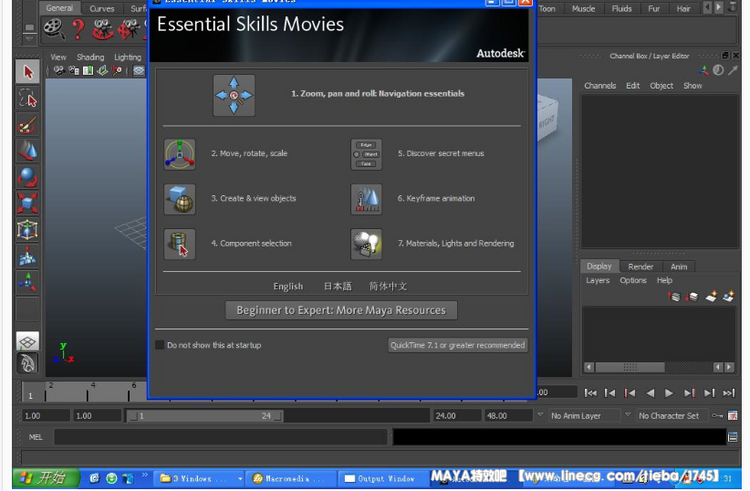The height and width of the screenshot is (491, 750).
Task: Open the viewport View menu
Action: 58,57
